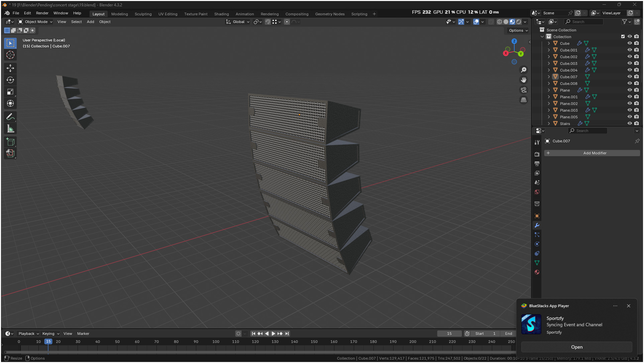The image size is (644, 363).
Task: Open the Render menu
Action: click(x=42, y=13)
